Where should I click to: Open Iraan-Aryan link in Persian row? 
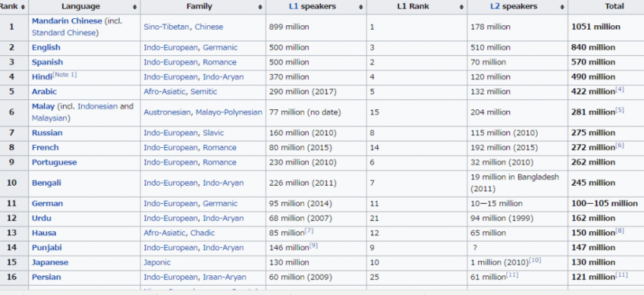click(224, 278)
